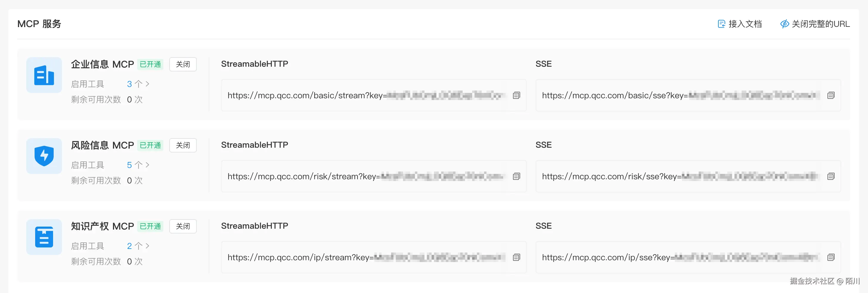
Task: Open the 接入文档 documentation link
Action: [x=740, y=24]
